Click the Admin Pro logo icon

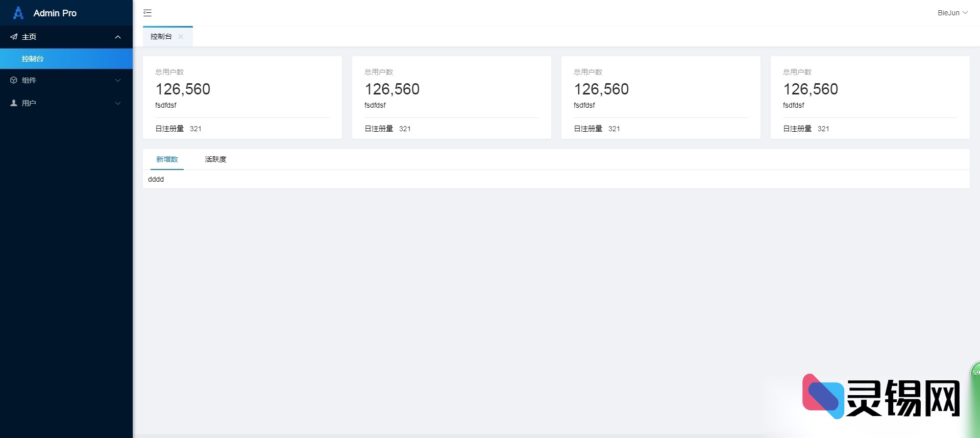pos(18,13)
